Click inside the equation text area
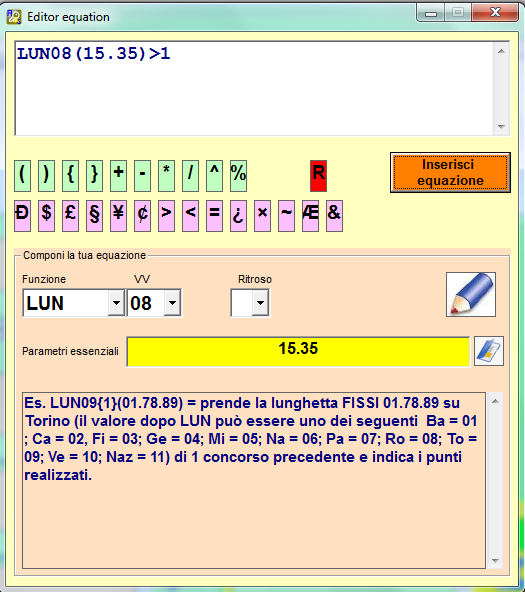Screen dimensions: 525x592 click(x=254, y=88)
